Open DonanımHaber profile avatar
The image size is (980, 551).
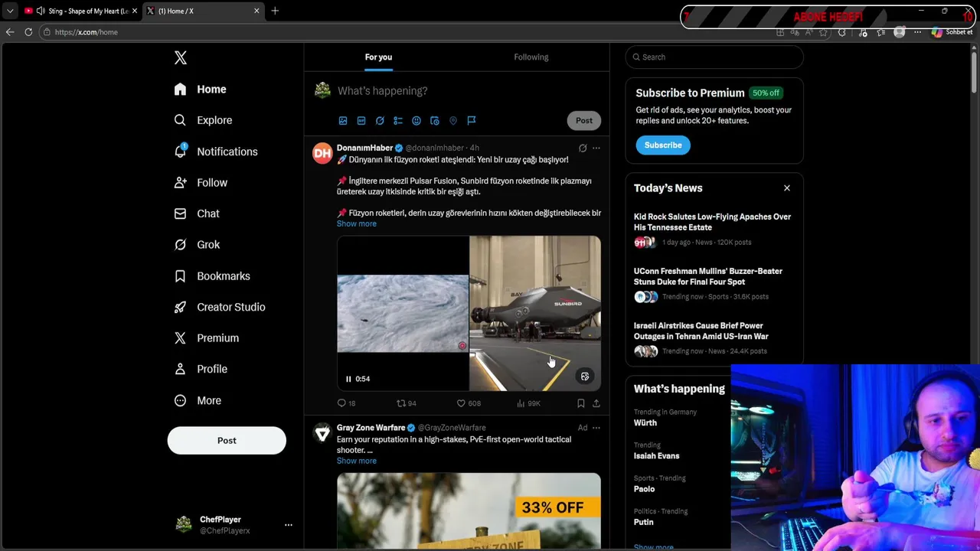pyautogui.click(x=322, y=153)
